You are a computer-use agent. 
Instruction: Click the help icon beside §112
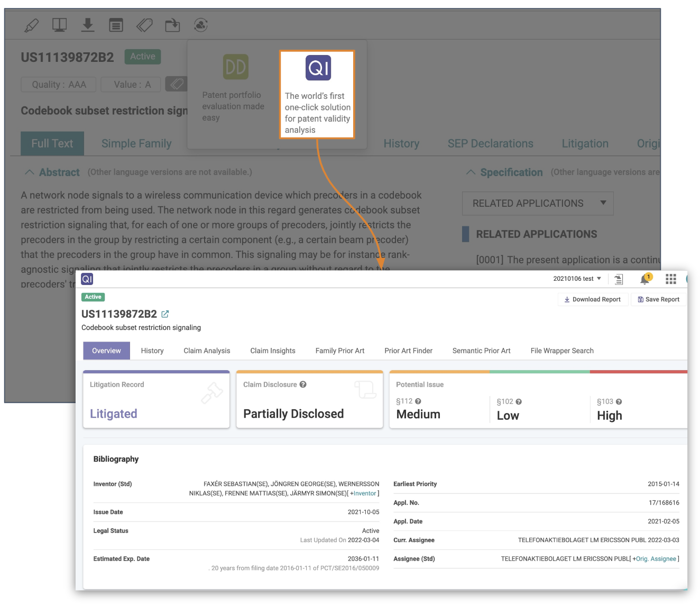(x=418, y=401)
